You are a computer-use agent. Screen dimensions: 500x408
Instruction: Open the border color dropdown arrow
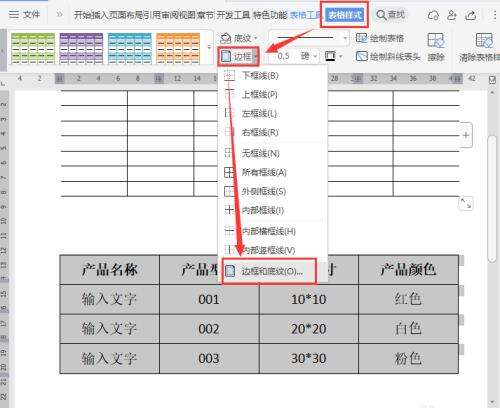click(x=340, y=56)
